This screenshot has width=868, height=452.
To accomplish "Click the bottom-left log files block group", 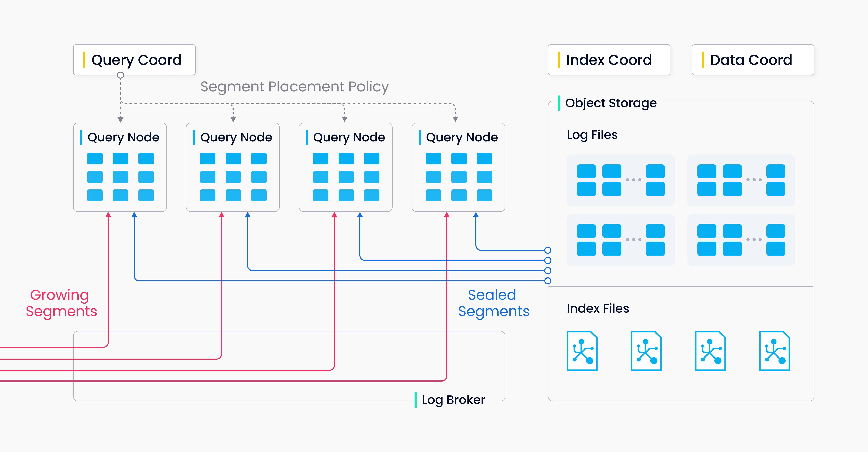I will pos(621,240).
